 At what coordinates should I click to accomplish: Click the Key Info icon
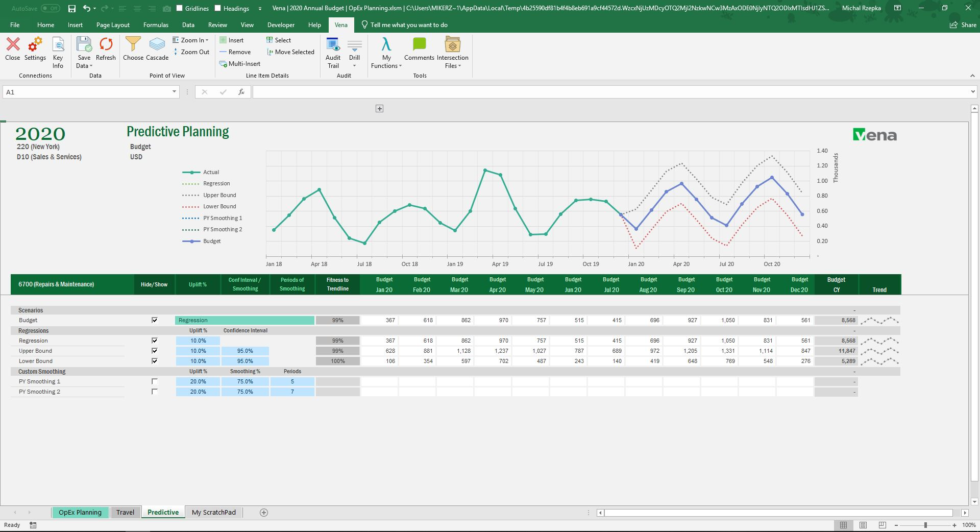(58, 53)
